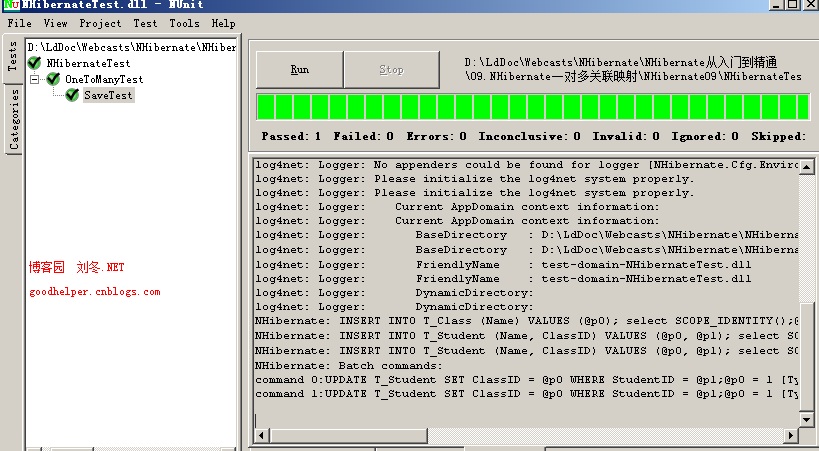Screen dimensions: 819x451
Task: Open the Tools menu
Action: pyautogui.click(x=184, y=24)
